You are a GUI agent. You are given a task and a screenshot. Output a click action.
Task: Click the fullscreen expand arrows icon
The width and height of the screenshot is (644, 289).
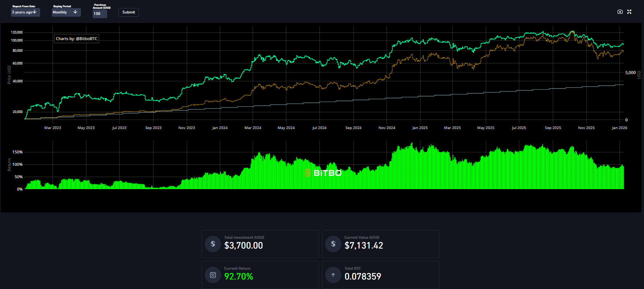tap(629, 12)
